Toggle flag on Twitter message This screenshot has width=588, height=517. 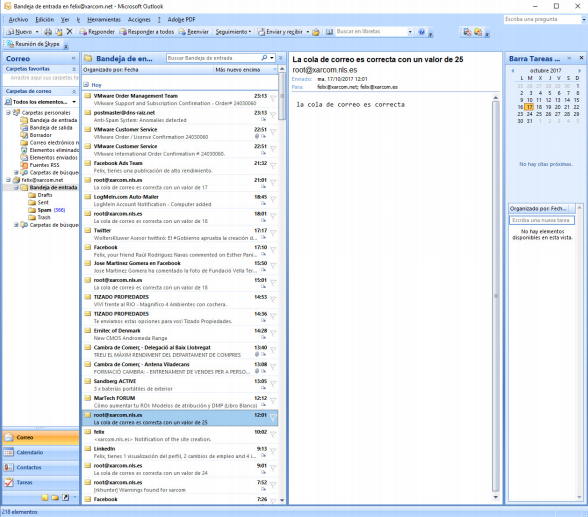coord(273,233)
